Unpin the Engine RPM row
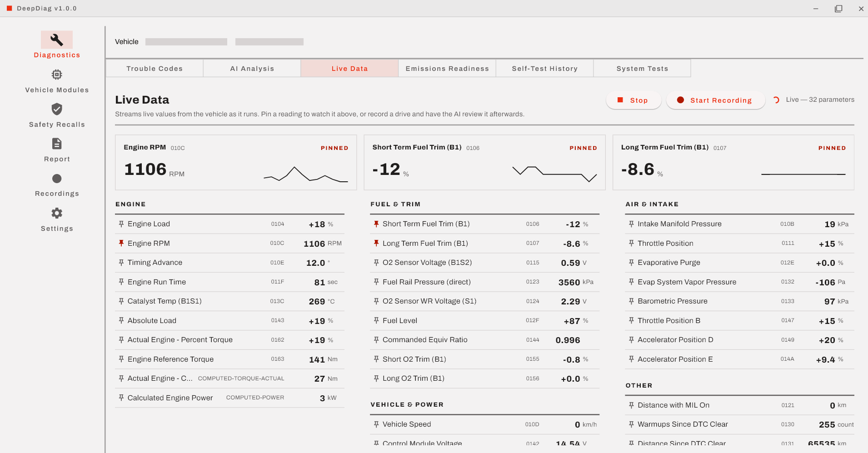 [x=121, y=243]
